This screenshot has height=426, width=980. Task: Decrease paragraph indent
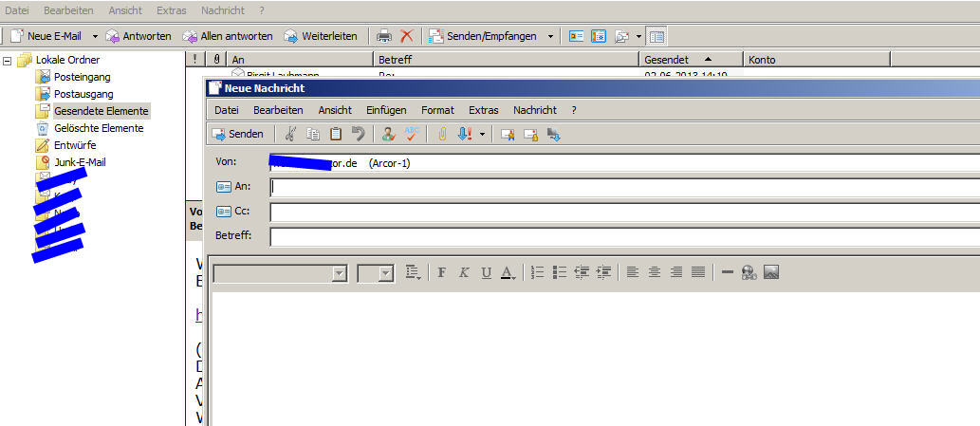582,272
